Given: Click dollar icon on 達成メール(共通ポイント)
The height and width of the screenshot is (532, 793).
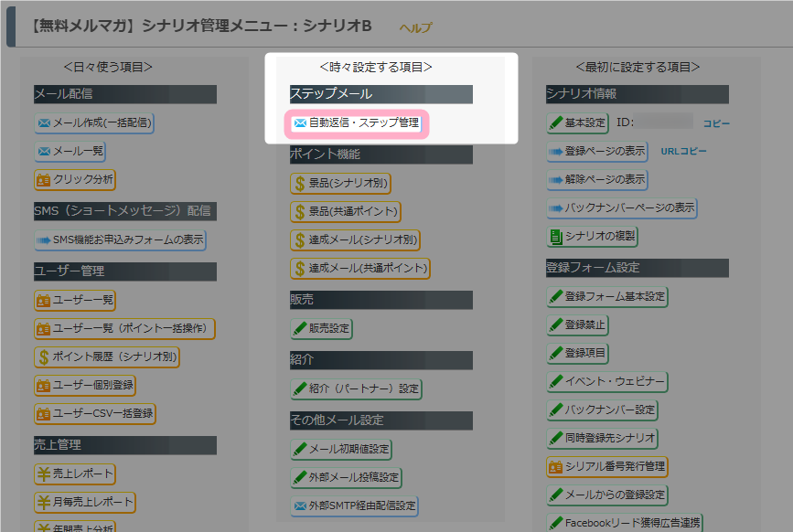Looking at the screenshot, I should tap(300, 268).
